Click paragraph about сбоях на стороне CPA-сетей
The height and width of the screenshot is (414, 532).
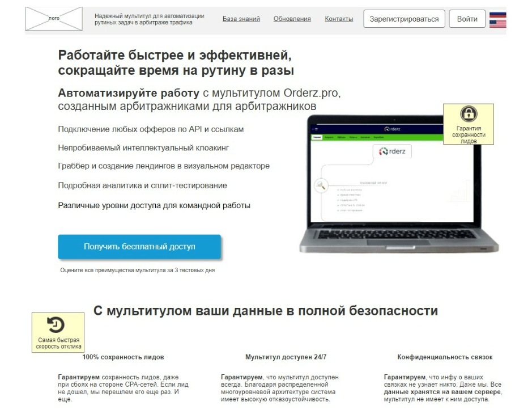(123, 388)
